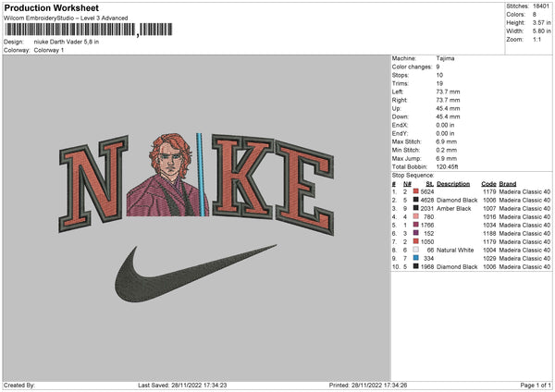
Task: Click thread code 1034
Action: [x=489, y=226]
